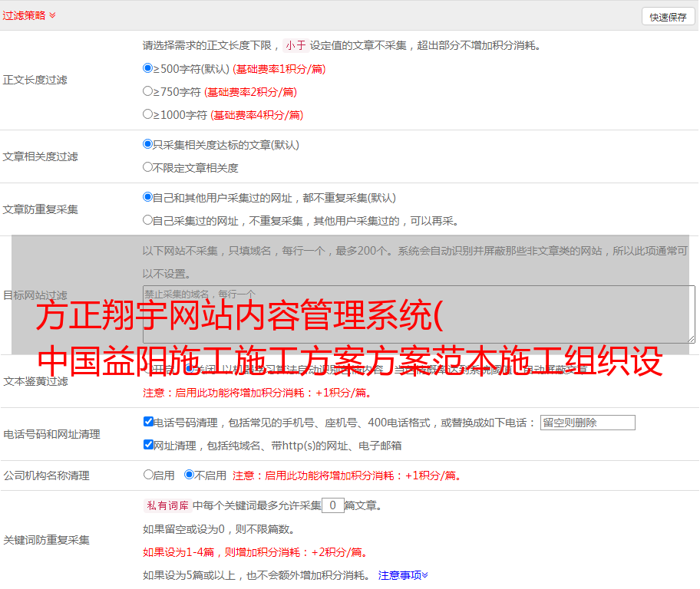Click the 快速保存 button

point(668,17)
